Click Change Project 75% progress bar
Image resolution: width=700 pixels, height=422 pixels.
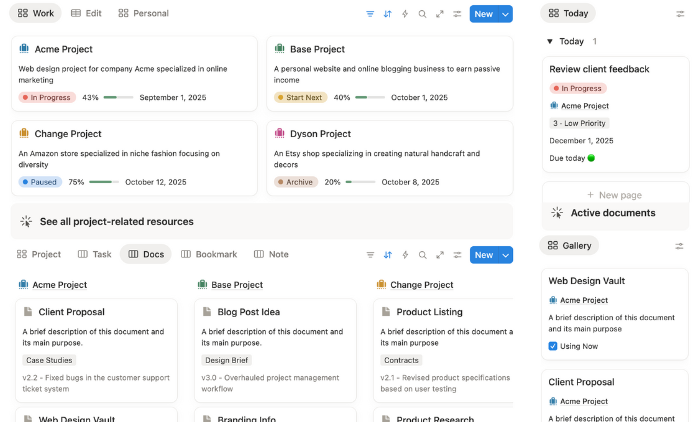point(104,182)
